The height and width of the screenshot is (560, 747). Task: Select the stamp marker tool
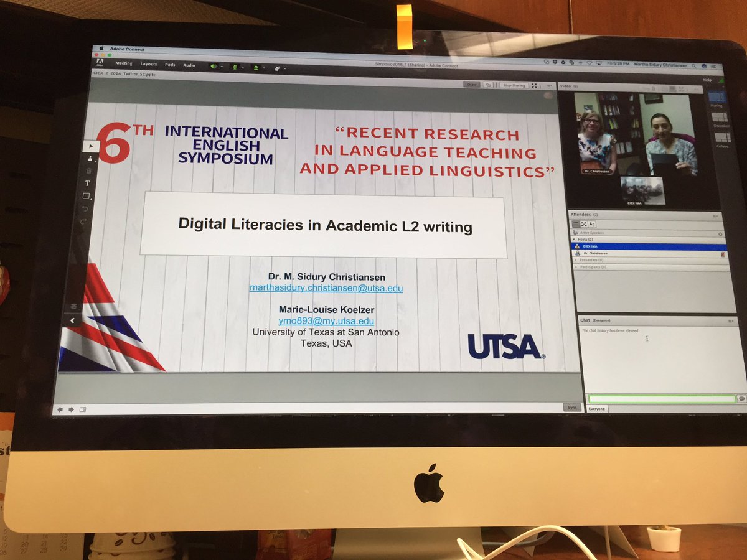(89, 158)
